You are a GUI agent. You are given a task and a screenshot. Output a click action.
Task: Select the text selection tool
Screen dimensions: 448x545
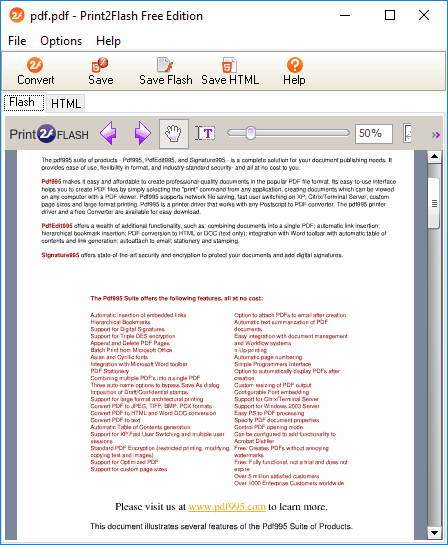click(205, 133)
